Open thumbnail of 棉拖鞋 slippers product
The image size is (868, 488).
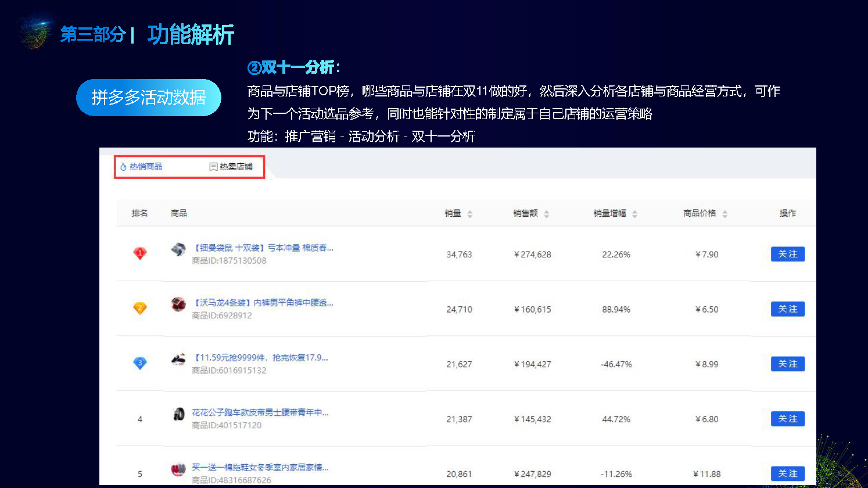tap(178, 469)
